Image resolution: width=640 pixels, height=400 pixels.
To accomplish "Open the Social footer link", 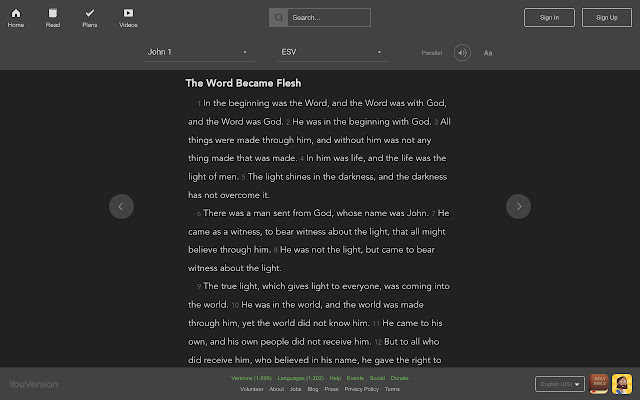I will tap(377, 378).
